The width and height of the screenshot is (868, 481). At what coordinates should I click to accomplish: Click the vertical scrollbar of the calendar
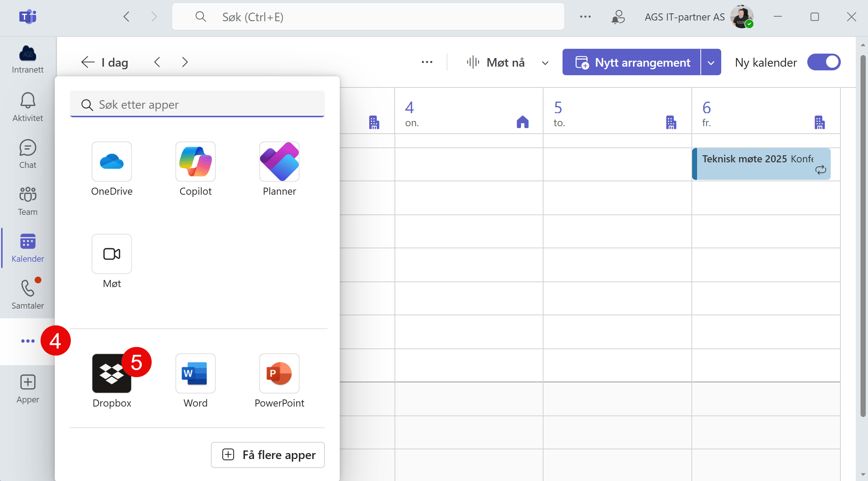(x=863, y=236)
